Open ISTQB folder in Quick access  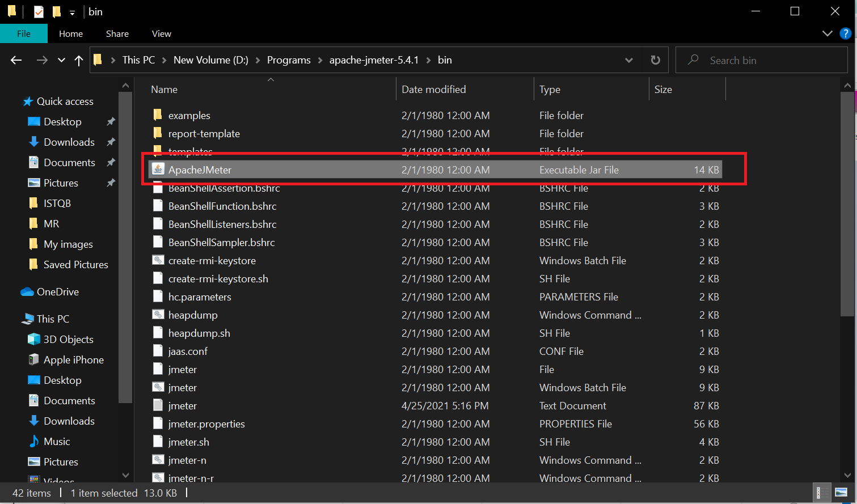click(57, 204)
